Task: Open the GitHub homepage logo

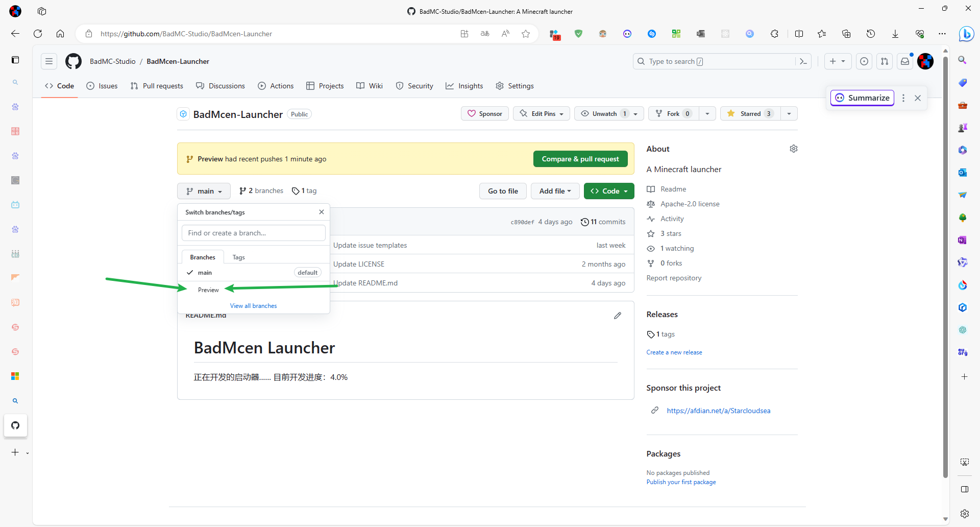Action: point(73,61)
